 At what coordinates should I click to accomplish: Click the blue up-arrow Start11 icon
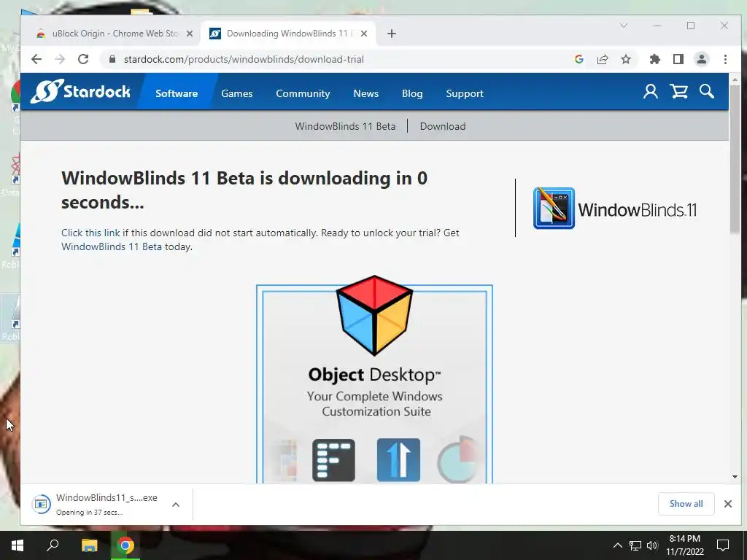click(398, 460)
